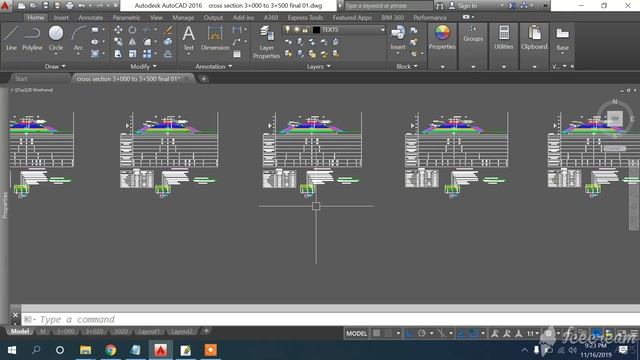Screen dimensions: 640x360
Task: Toggle polar tracking in status bar
Action: [x=422, y=333]
